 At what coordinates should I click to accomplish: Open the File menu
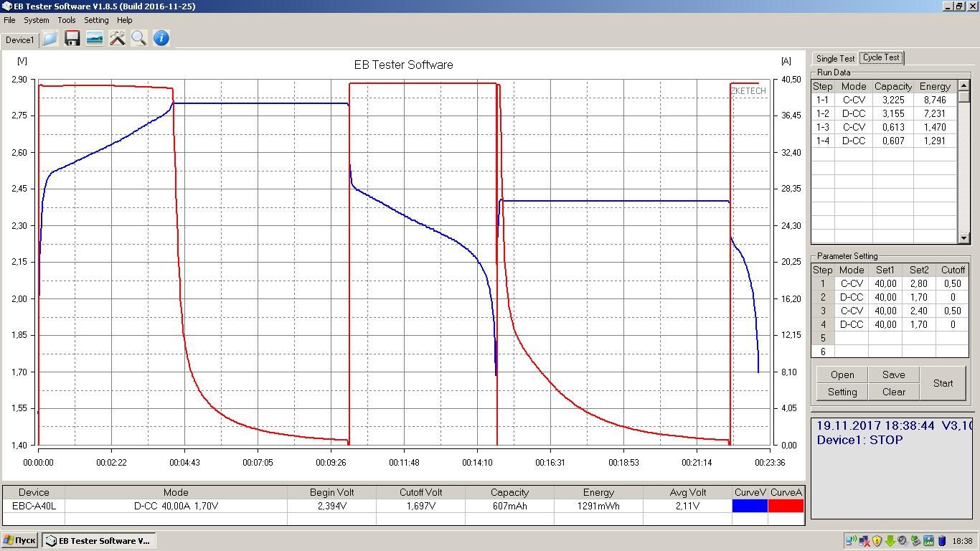click(9, 20)
